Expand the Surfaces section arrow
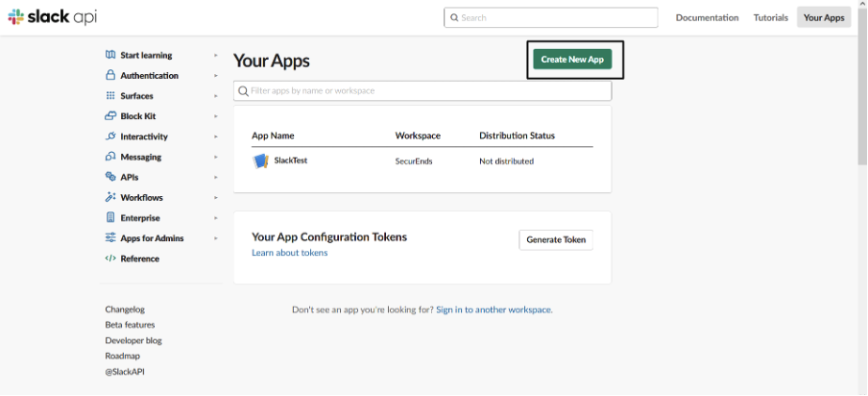The height and width of the screenshot is (396, 868). tap(216, 96)
